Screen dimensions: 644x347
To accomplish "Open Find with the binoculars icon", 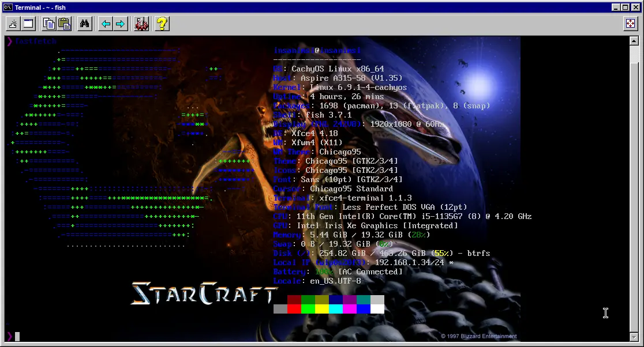I will click(x=85, y=24).
